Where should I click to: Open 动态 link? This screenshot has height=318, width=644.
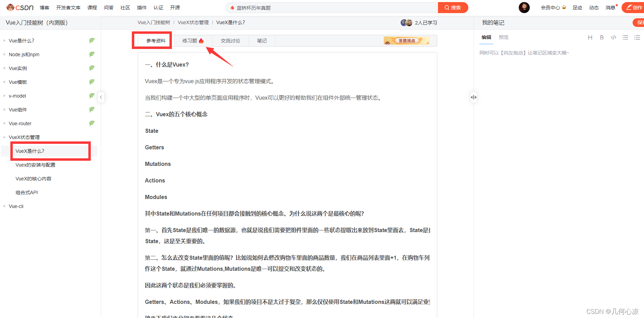[594, 8]
